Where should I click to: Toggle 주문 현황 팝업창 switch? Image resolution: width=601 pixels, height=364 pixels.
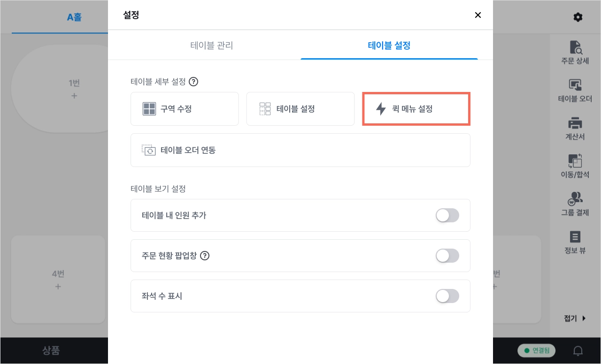(x=447, y=256)
